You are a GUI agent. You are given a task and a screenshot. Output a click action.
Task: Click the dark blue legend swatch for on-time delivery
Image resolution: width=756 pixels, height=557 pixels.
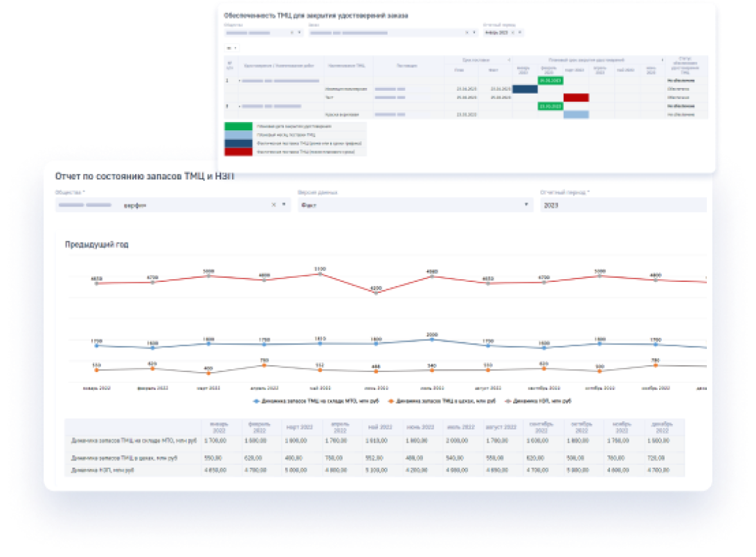coord(238,143)
